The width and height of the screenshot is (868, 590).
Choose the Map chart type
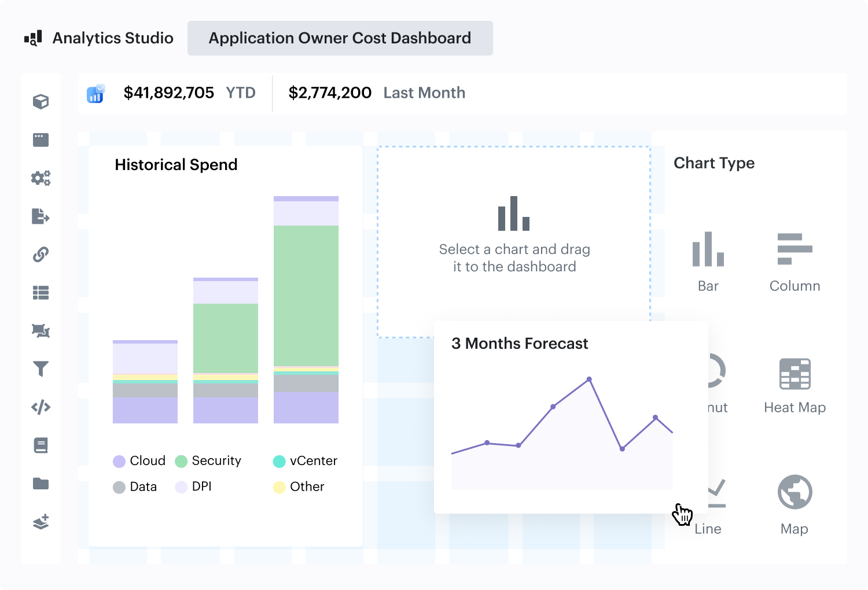[795, 503]
